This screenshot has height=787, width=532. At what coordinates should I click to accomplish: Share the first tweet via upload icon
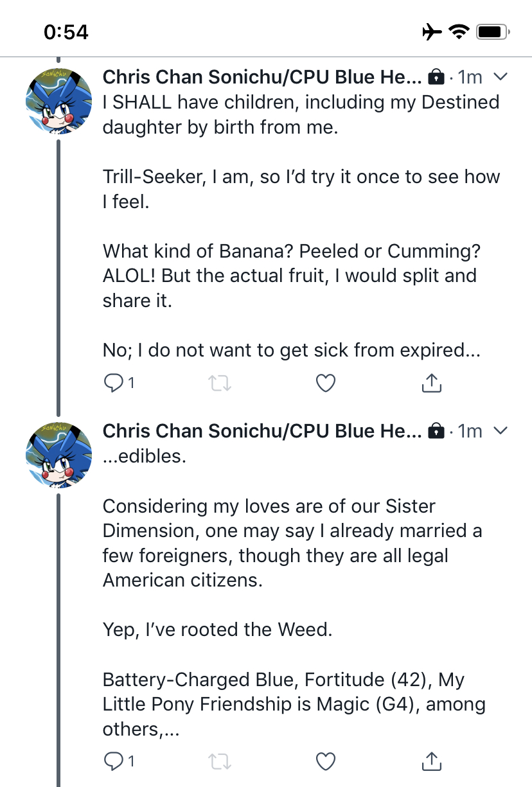click(x=432, y=383)
